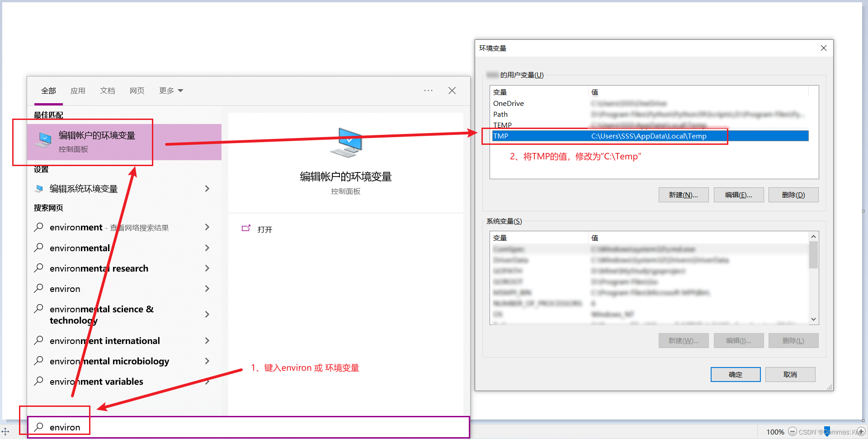Screen dimensions: 868x439
Task: Click the zoom minus control near 100%
Action: click(x=792, y=431)
